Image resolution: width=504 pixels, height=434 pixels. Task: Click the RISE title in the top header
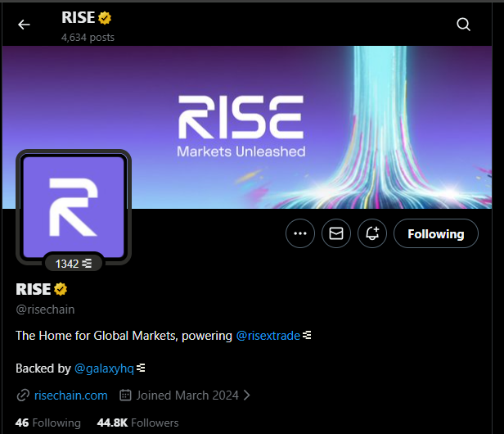coord(78,18)
